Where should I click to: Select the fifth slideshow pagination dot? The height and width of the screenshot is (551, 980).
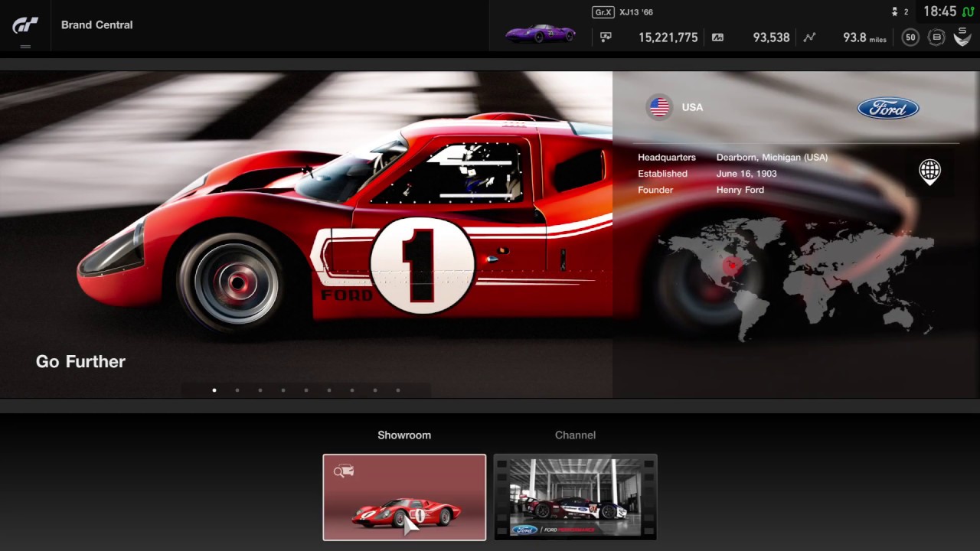point(306,390)
